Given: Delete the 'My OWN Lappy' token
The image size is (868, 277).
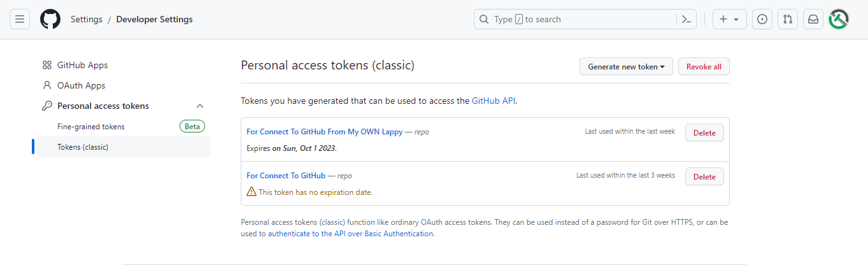Looking at the screenshot, I should coord(704,132).
